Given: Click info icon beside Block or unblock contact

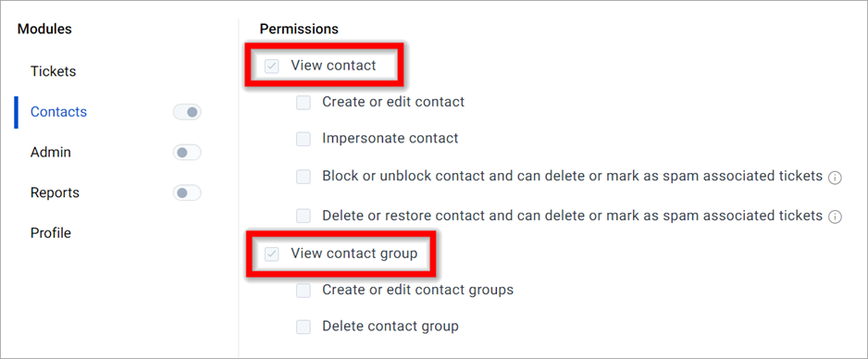Looking at the screenshot, I should point(835,178).
